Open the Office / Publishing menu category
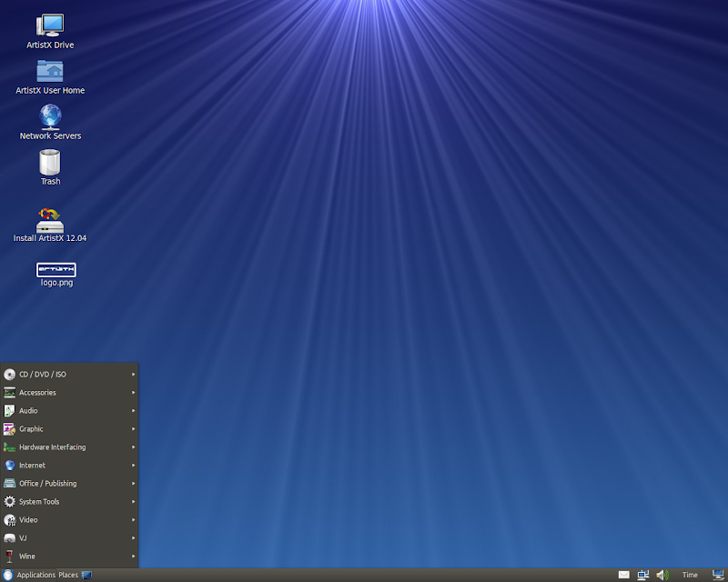The image size is (728, 582). (x=70, y=483)
